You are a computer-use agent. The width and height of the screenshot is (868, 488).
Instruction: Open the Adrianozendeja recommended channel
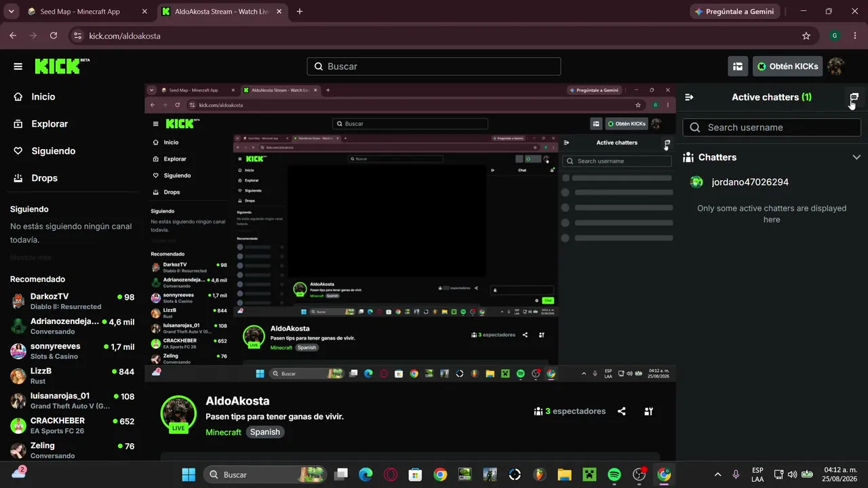pyautogui.click(x=72, y=326)
